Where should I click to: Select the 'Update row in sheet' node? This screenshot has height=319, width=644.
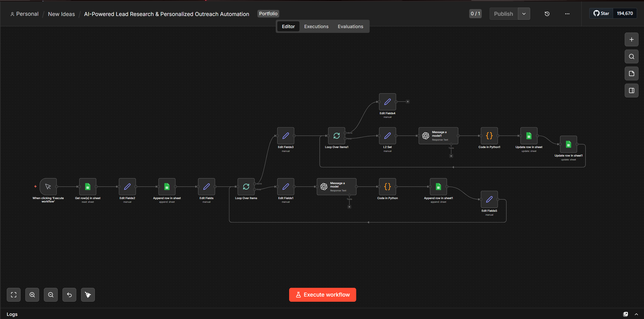point(529,136)
